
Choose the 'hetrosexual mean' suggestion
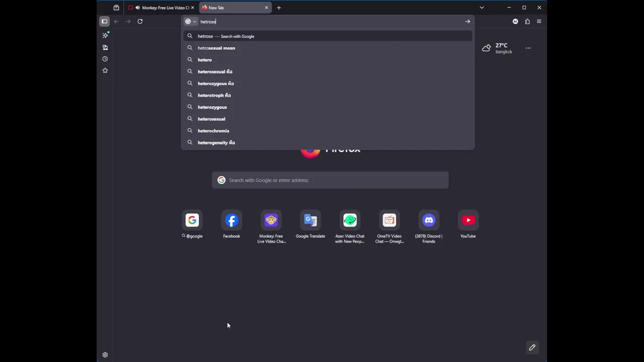coord(328,48)
